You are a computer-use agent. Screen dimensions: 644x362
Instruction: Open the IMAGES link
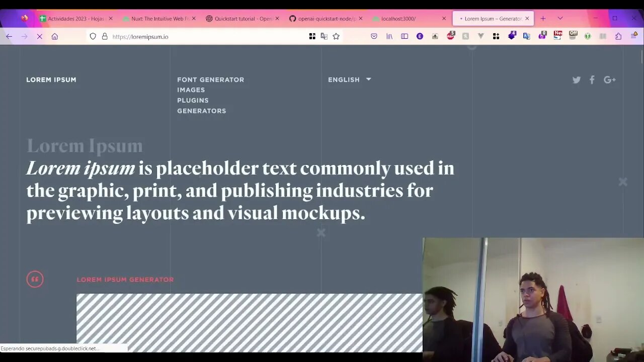point(191,90)
